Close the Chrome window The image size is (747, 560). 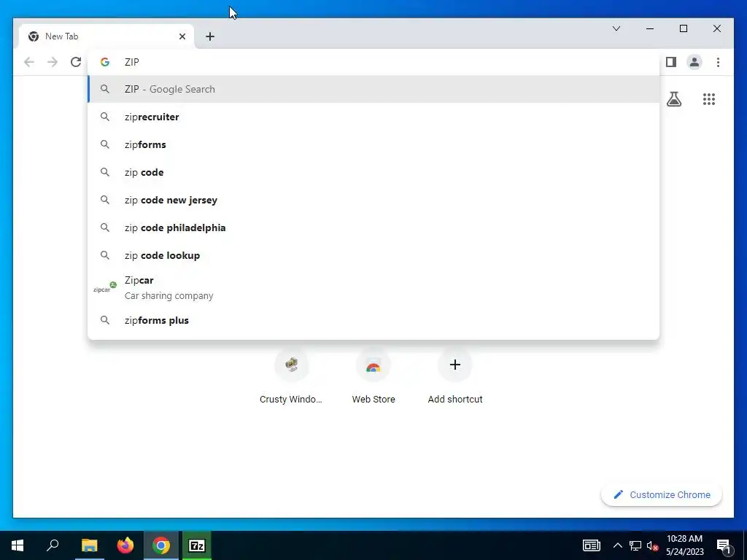716,28
